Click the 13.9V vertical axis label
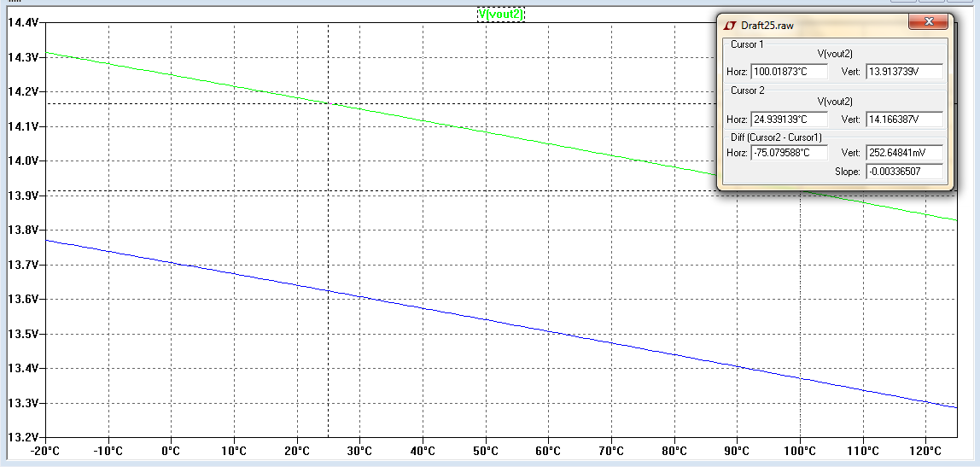 click(23, 195)
